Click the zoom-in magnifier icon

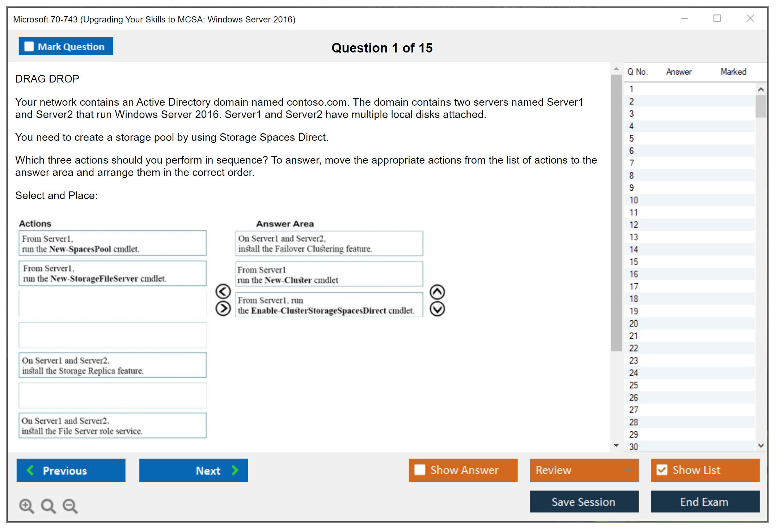(x=26, y=506)
